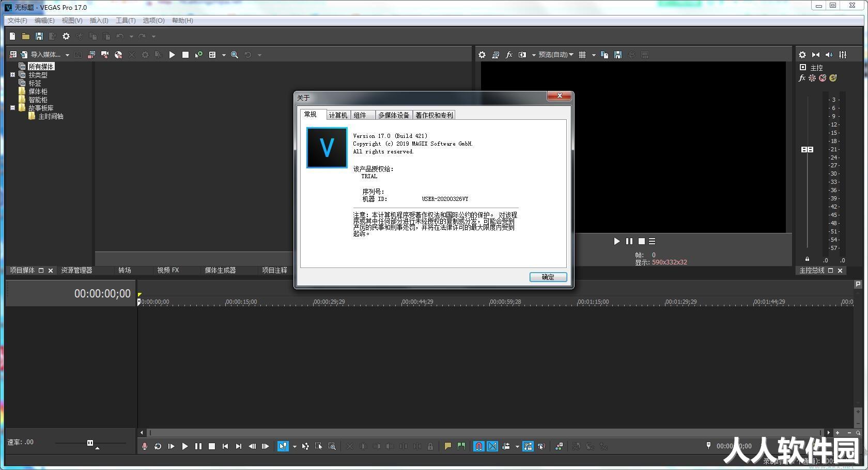
Task: Toggle the overlays grid icon in preview
Action: pos(582,55)
